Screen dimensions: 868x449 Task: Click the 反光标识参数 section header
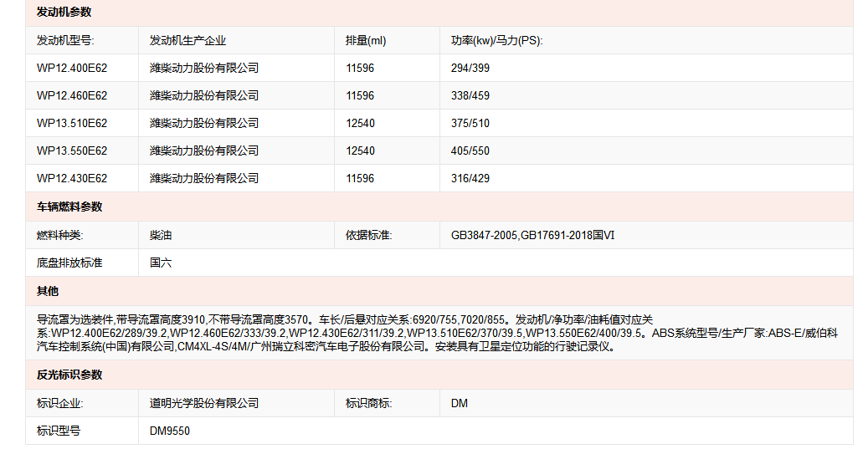(69, 375)
